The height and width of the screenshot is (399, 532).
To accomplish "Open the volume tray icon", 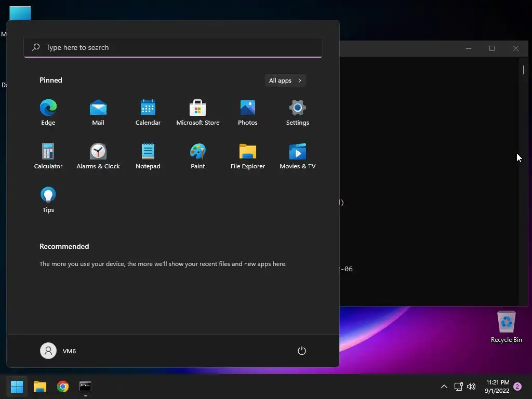I will (x=471, y=387).
